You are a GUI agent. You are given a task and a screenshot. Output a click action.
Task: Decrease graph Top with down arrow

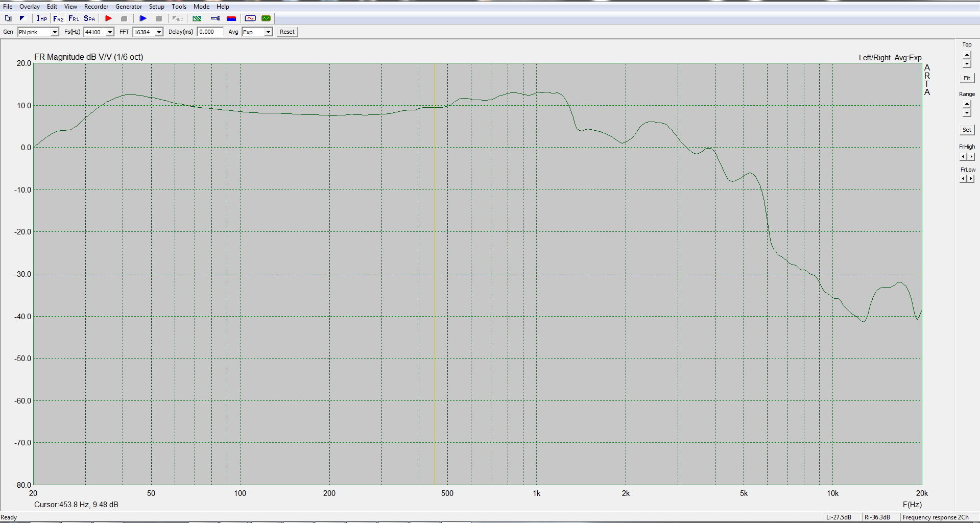tap(967, 64)
